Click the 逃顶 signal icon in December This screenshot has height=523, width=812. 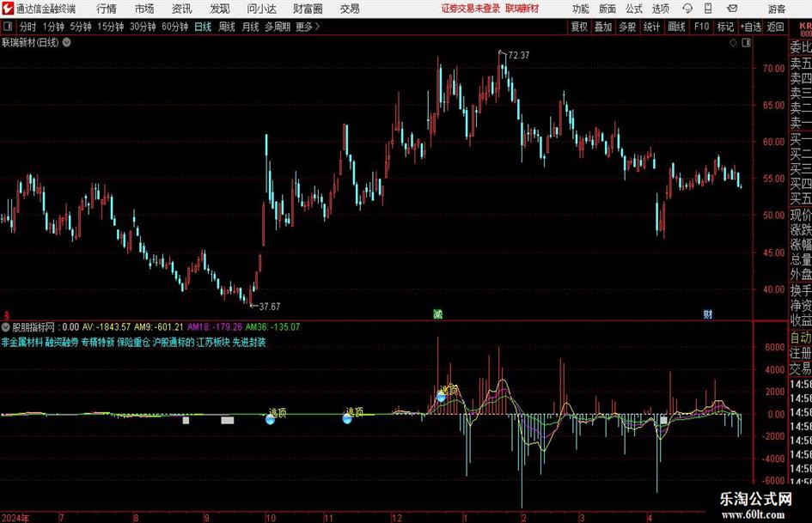tap(441, 397)
